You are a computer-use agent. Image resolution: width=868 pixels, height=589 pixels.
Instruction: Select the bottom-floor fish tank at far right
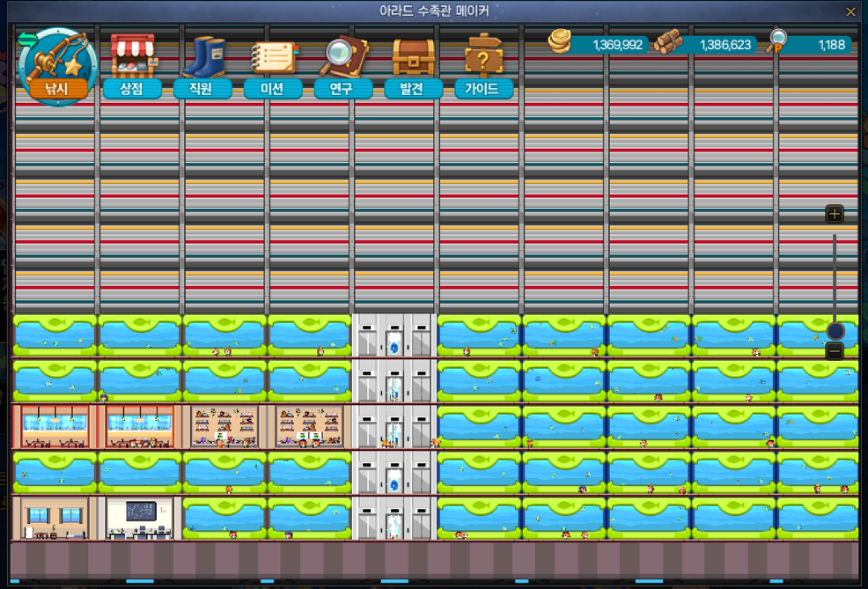click(x=818, y=519)
